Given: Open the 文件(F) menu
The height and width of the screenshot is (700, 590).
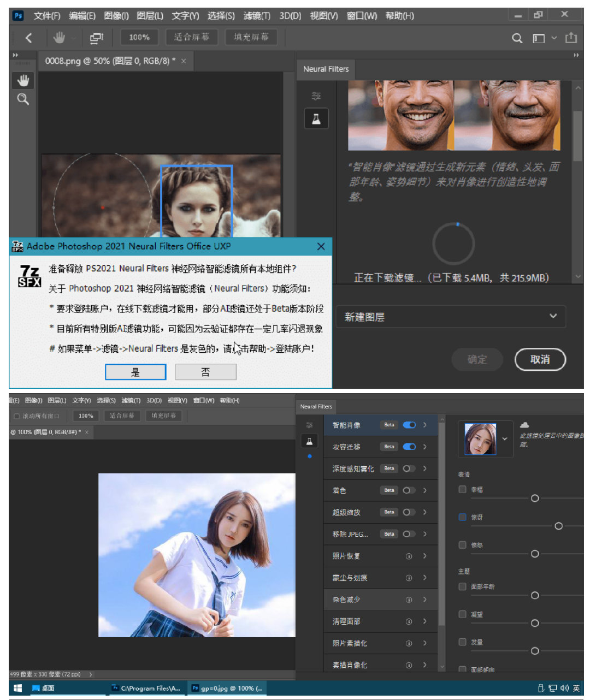Looking at the screenshot, I should 47,16.
